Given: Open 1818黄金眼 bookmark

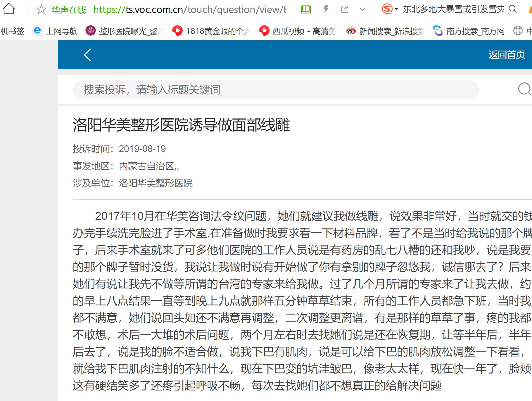Looking at the screenshot, I should coord(211,31).
